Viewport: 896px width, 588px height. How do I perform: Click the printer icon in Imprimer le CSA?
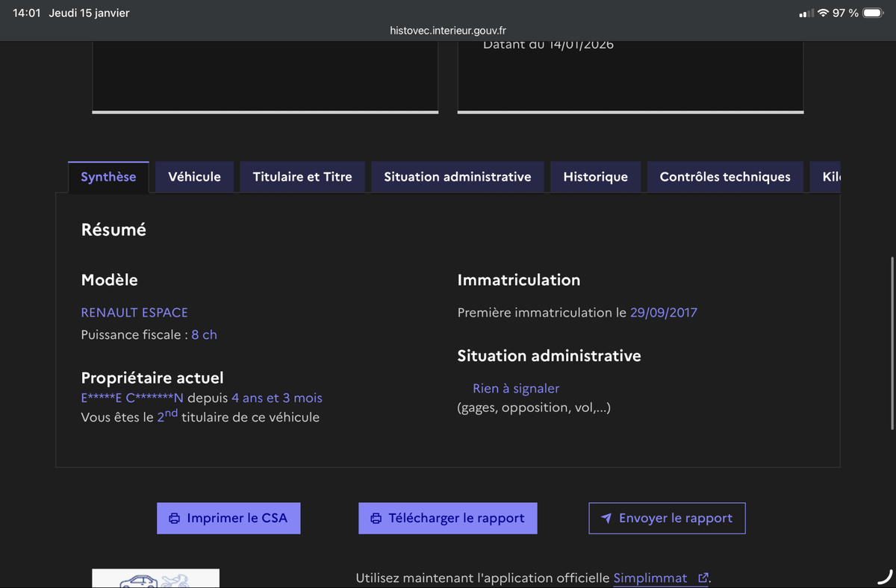[x=175, y=518]
